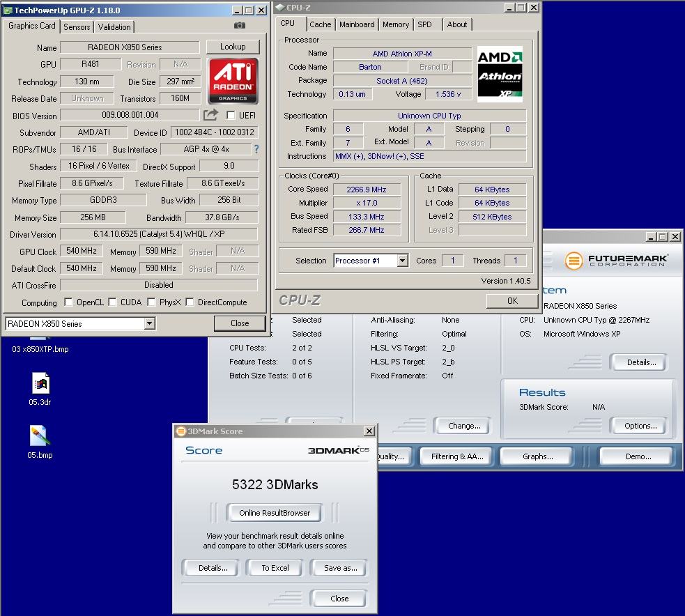This screenshot has height=616, width=685.
Task: Click the GPU-Z title bar app icon
Action: point(8,10)
